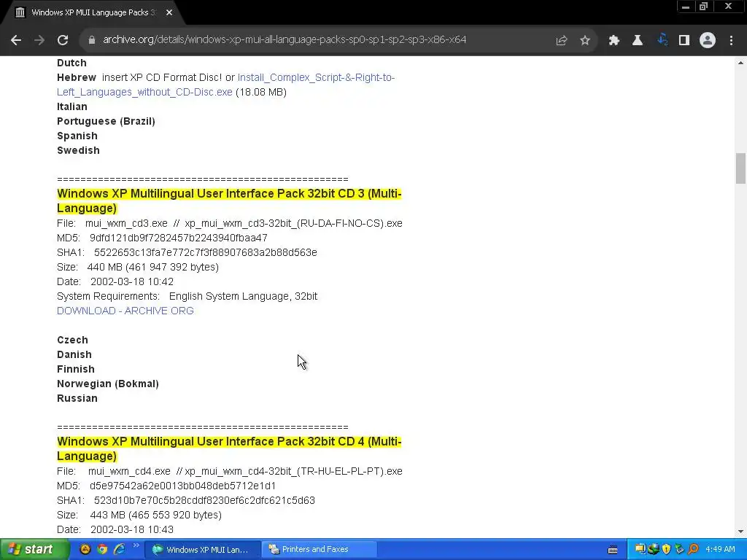The height and width of the screenshot is (560, 747).
Task: Switch to the Printers and Faxes window
Action: (320, 550)
